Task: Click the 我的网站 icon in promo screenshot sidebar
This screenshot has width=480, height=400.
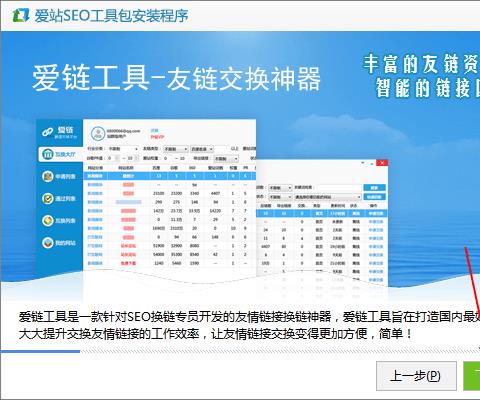Action: pos(47,243)
